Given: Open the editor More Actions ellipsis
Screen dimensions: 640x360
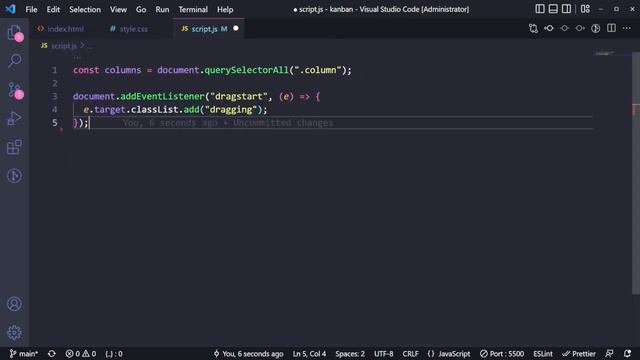Looking at the screenshot, I should pyautogui.click(x=627, y=28).
